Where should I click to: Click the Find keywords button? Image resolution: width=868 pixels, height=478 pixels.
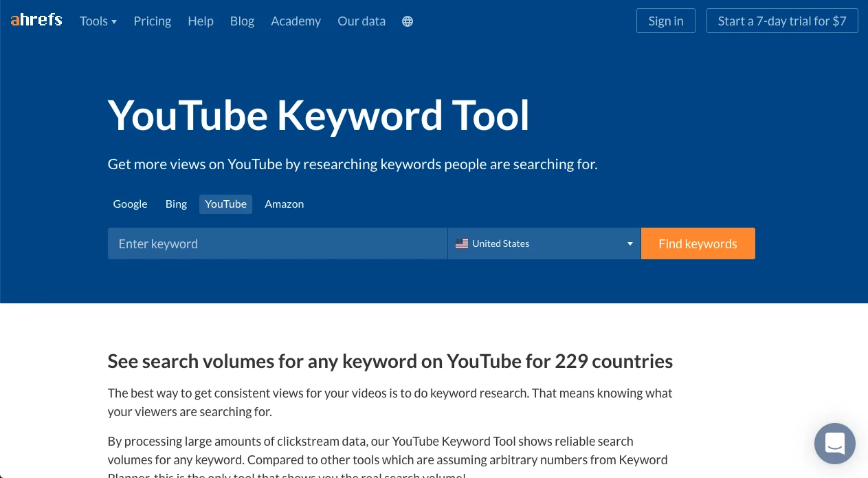698,243
